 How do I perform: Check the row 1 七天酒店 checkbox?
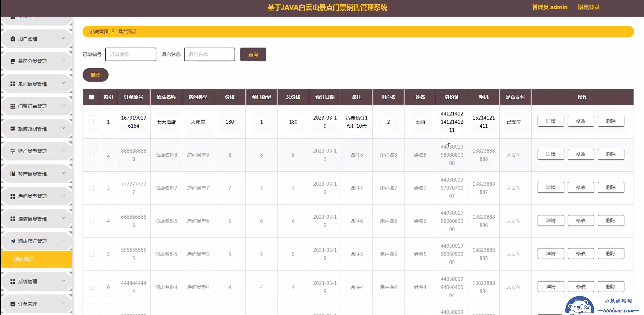point(91,122)
